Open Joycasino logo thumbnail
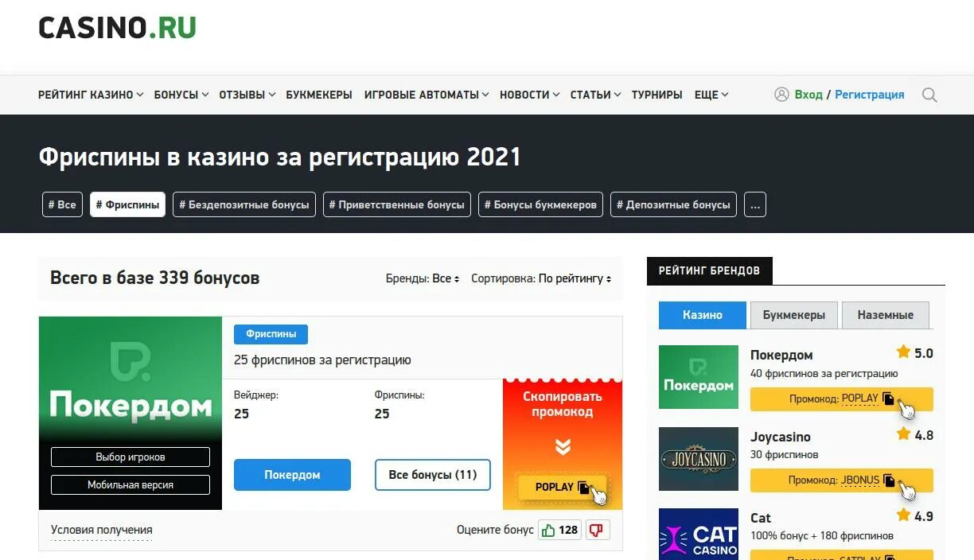 click(699, 459)
